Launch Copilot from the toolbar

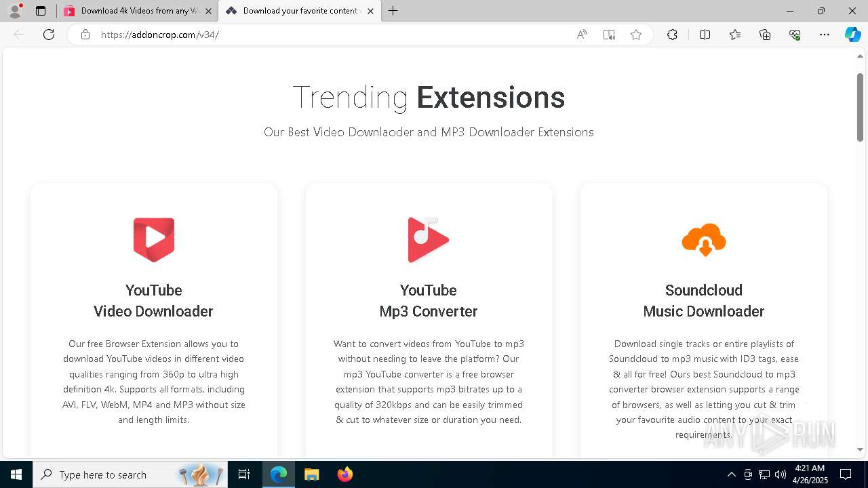pyautogui.click(x=852, y=35)
